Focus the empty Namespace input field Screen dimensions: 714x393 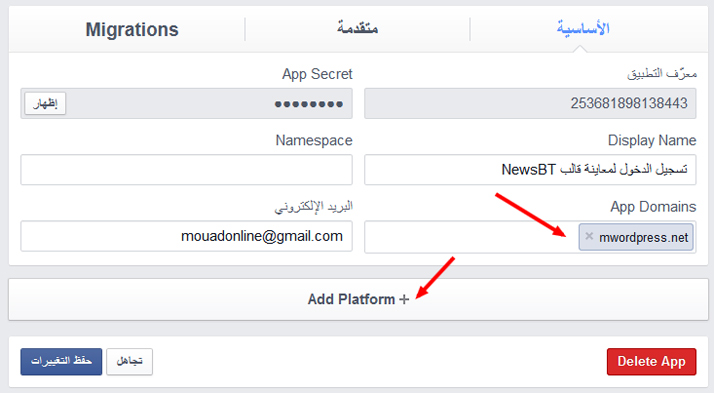pyautogui.click(x=186, y=169)
